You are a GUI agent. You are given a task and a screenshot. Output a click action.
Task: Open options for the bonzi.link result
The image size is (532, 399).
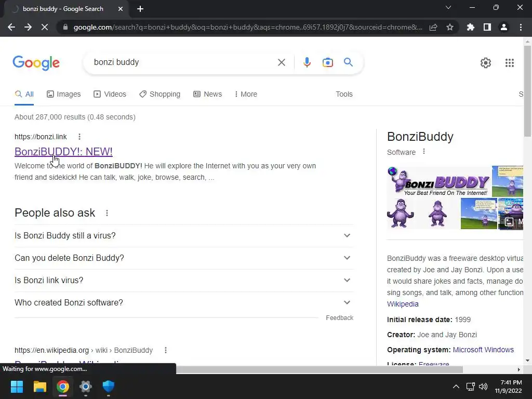[79, 137]
